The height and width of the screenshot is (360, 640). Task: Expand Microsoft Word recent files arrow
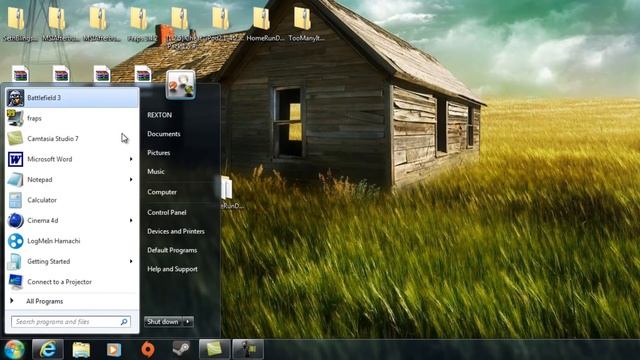coord(131,159)
